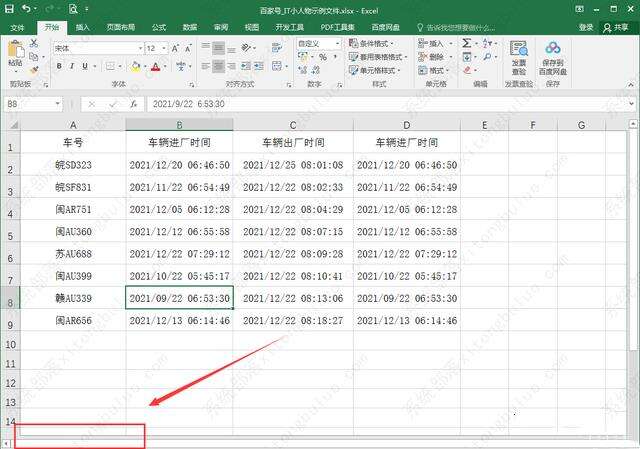Click the red font color A swatch
Screen dimensions: 640x449
tap(156, 66)
